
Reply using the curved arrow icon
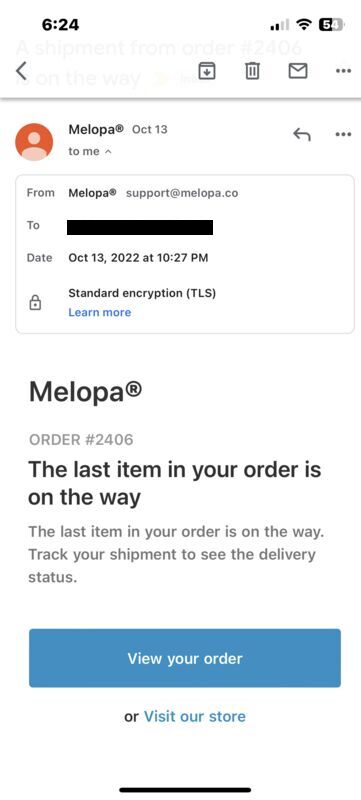[301, 135]
